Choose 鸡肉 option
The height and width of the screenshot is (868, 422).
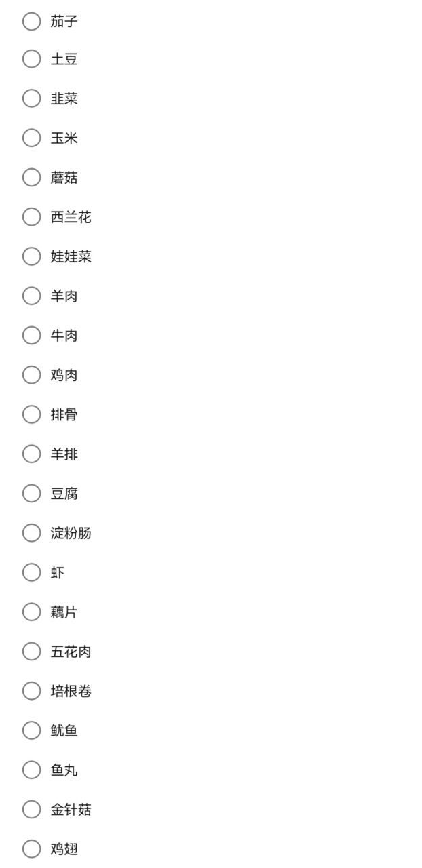(32, 374)
